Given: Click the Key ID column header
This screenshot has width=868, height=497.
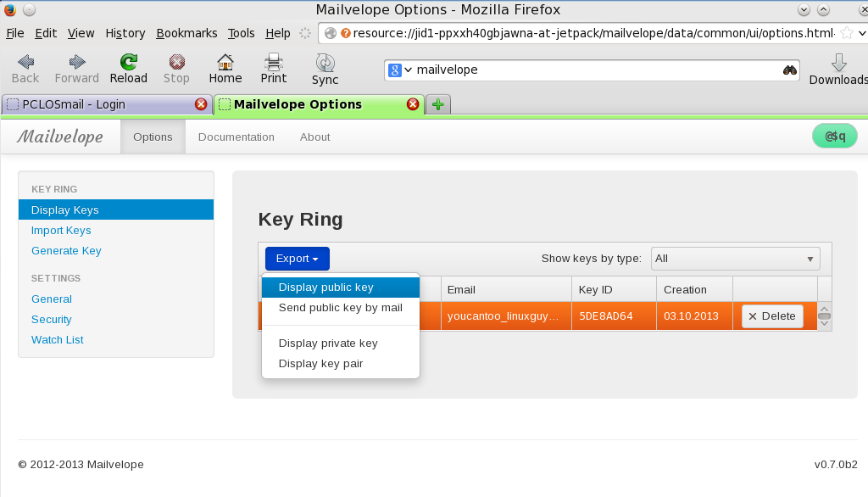Looking at the screenshot, I should (x=614, y=290).
